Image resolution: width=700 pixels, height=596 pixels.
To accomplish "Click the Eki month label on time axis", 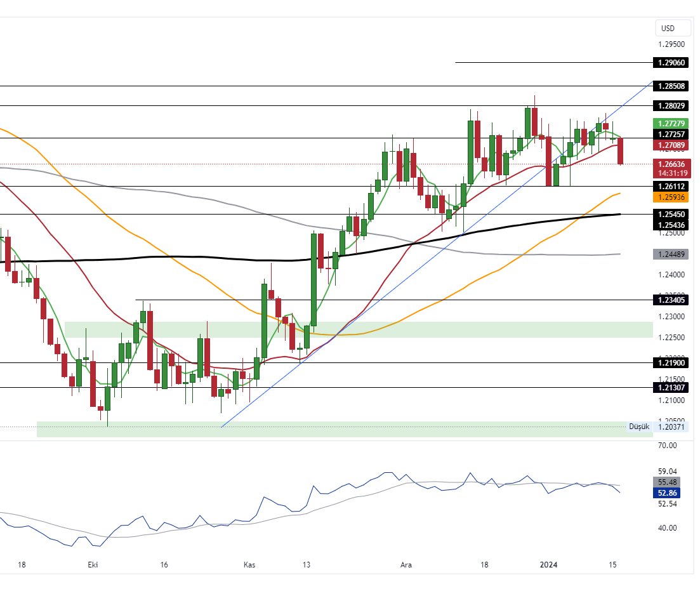I will [x=93, y=565].
